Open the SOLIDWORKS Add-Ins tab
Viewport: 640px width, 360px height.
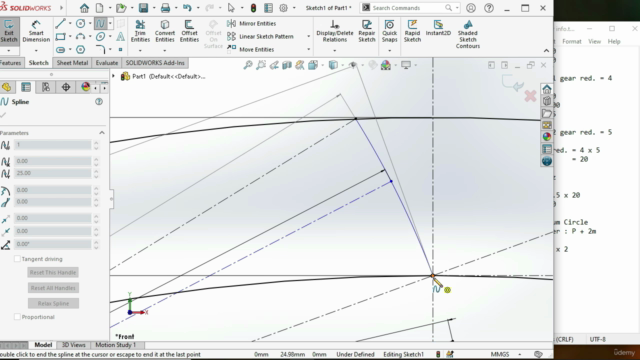click(x=155, y=63)
